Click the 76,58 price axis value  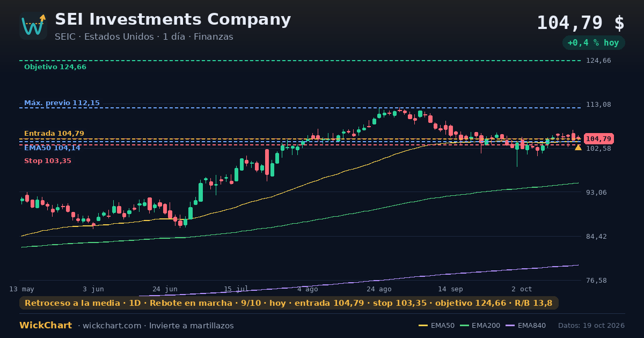coord(596,280)
